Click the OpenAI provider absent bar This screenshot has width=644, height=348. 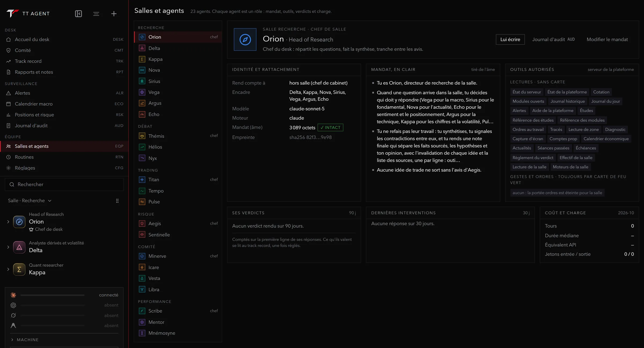click(x=53, y=305)
